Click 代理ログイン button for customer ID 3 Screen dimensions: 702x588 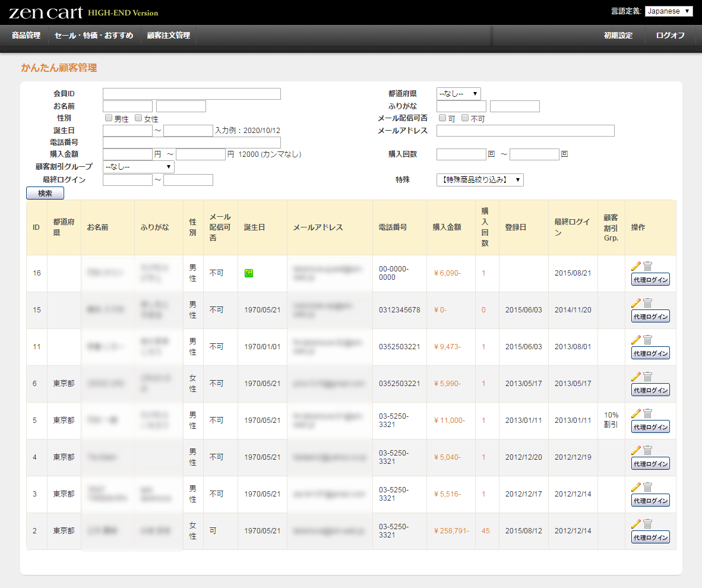tap(650, 501)
